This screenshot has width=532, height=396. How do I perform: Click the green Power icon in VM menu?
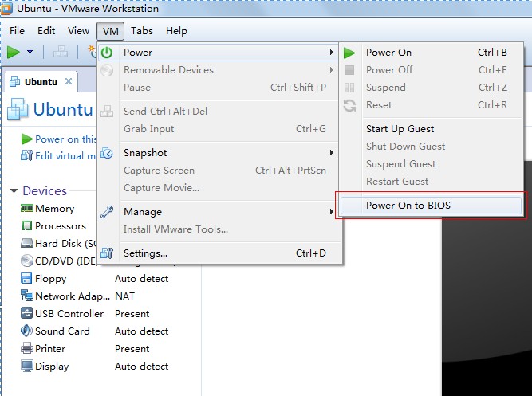pos(107,53)
